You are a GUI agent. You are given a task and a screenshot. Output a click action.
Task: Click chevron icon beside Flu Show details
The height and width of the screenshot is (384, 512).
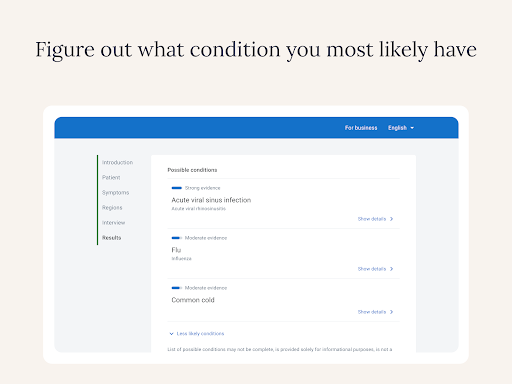coord(392,269)
